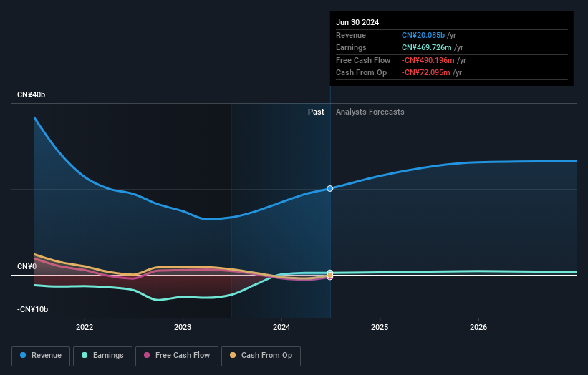Click the orange Cash From Op marker
This screenshot has width=588, height=375.
click(x=330, y=276)
